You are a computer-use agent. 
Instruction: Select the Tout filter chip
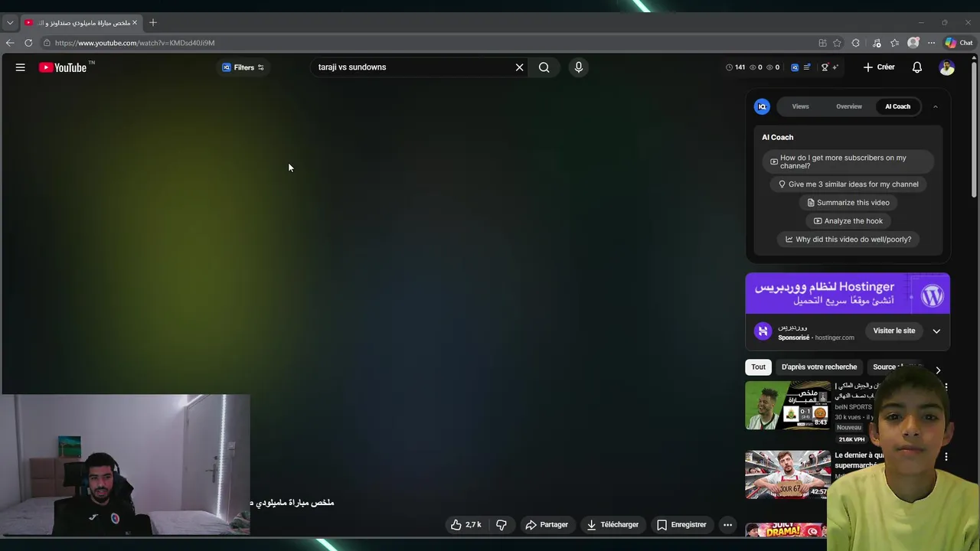coord(758,367)
